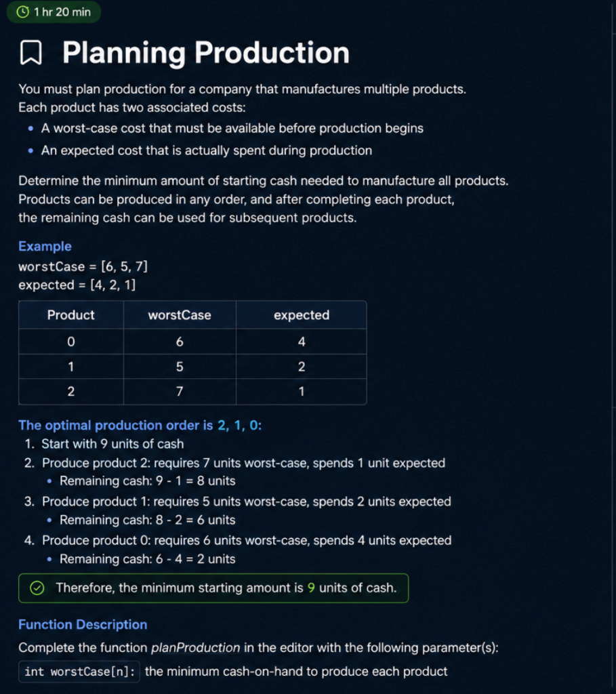This screenshot has height=694, width=616.
Task: Click the green checkmark circle icon
Action: [37, 588]
